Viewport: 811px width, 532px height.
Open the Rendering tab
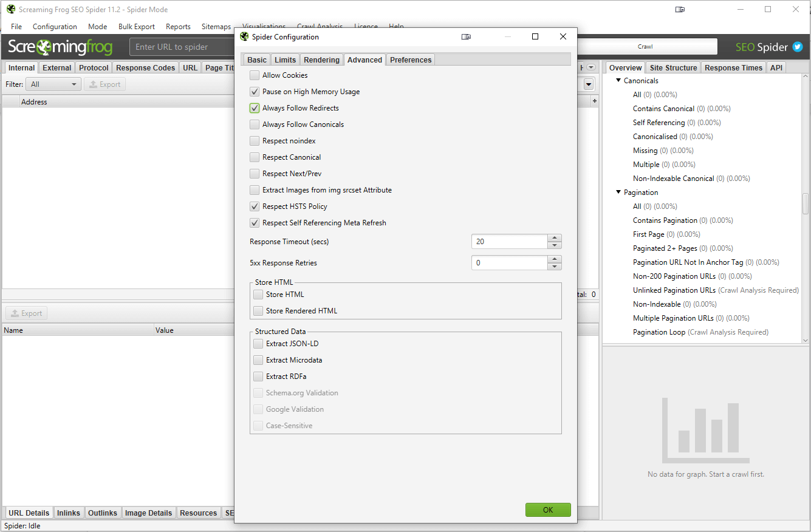(x=321, y=60)
